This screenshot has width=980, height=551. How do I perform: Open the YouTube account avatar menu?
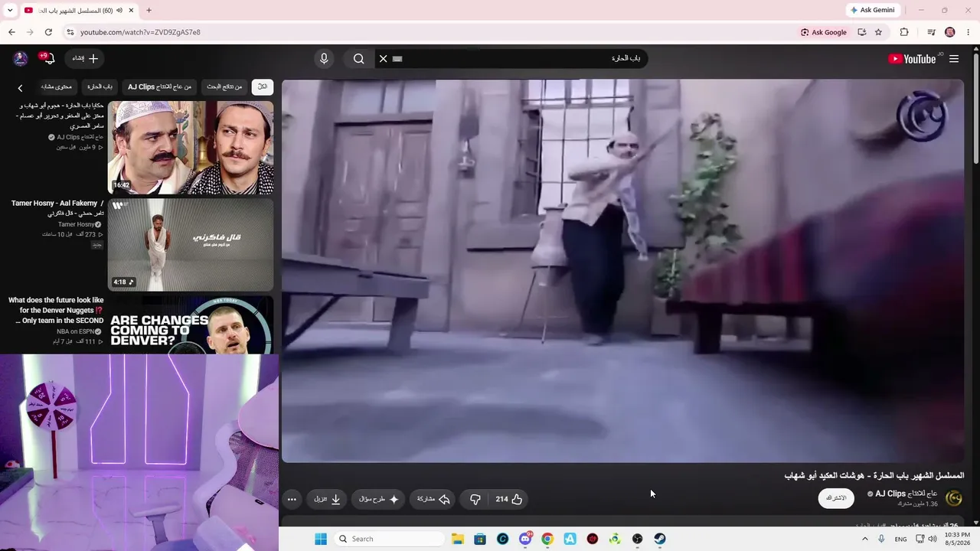(x=21, y=59)
